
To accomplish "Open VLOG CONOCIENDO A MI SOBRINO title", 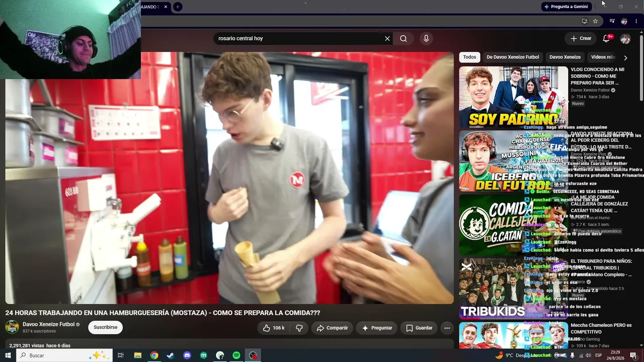I will click(597, 76).
